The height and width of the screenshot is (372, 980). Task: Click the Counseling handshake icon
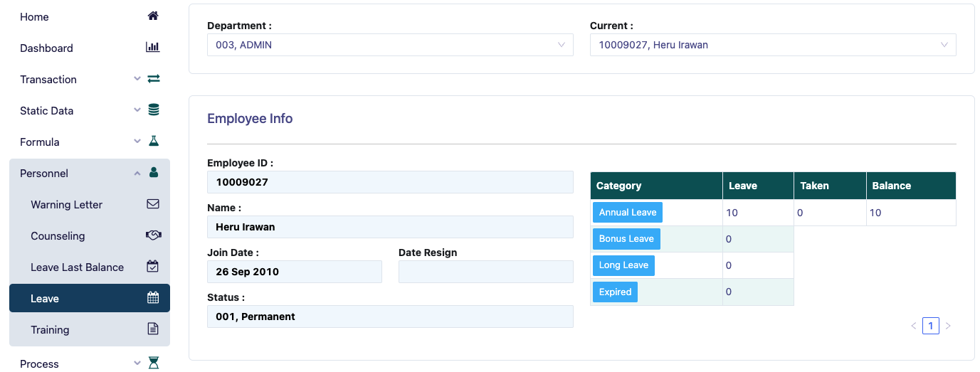pos(153,235)
